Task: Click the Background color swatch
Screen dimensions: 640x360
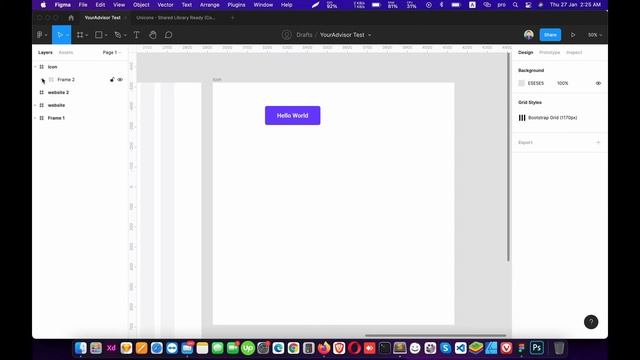Action: [x=521, y=83]
